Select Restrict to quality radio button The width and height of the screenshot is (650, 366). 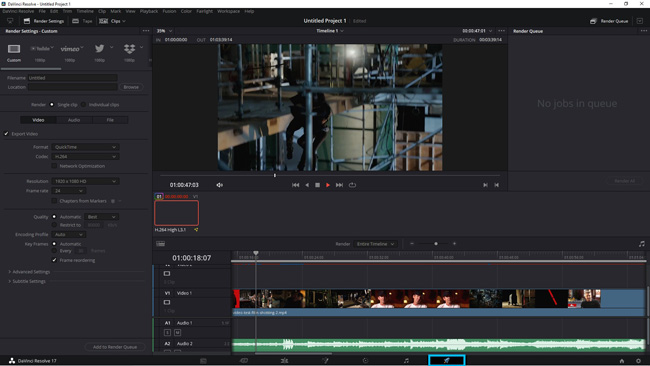(x=54, y=225)
